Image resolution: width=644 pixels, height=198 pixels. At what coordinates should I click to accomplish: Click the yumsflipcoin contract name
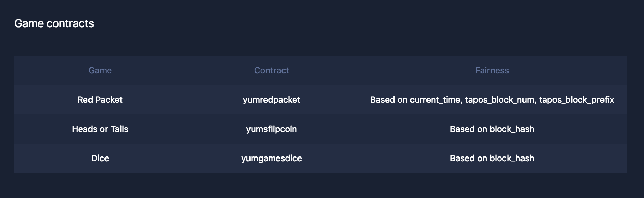pos(271,129)
